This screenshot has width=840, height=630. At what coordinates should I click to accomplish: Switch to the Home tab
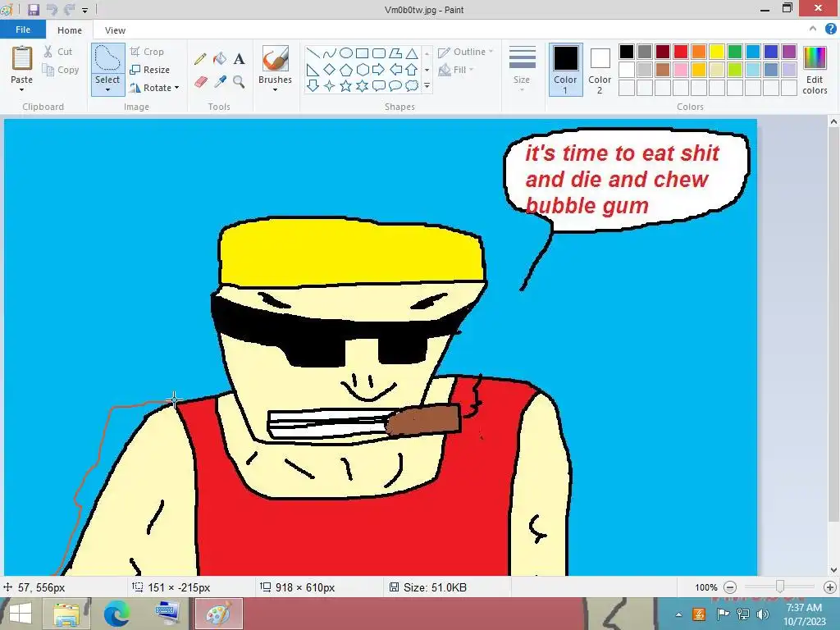pos(70,30)
